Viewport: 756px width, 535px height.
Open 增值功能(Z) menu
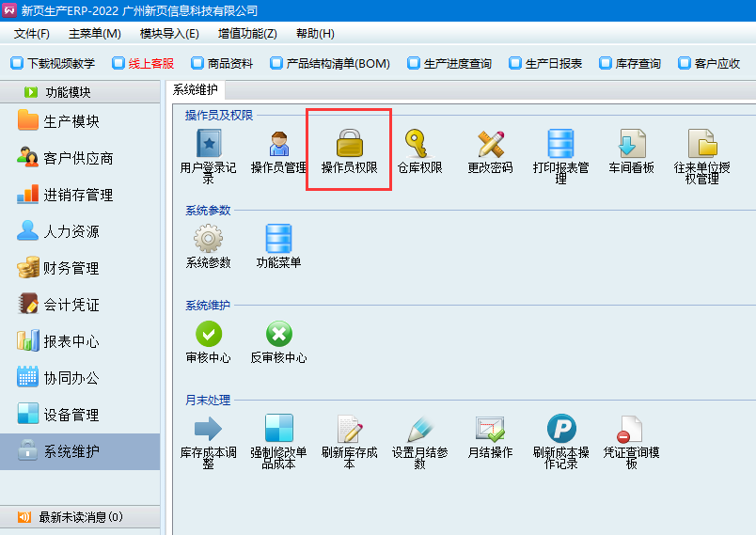point(247,34)
